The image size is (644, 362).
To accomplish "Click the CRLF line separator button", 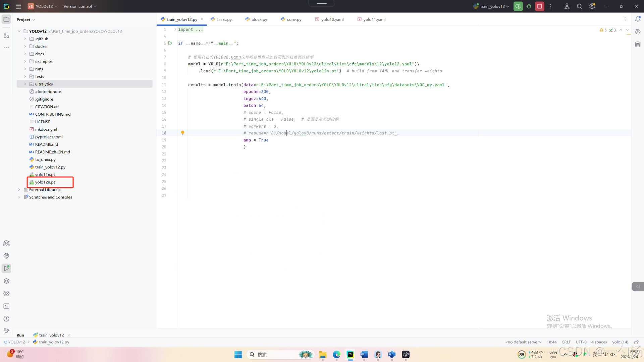I will pyautogui.click(x=566, y=342).
